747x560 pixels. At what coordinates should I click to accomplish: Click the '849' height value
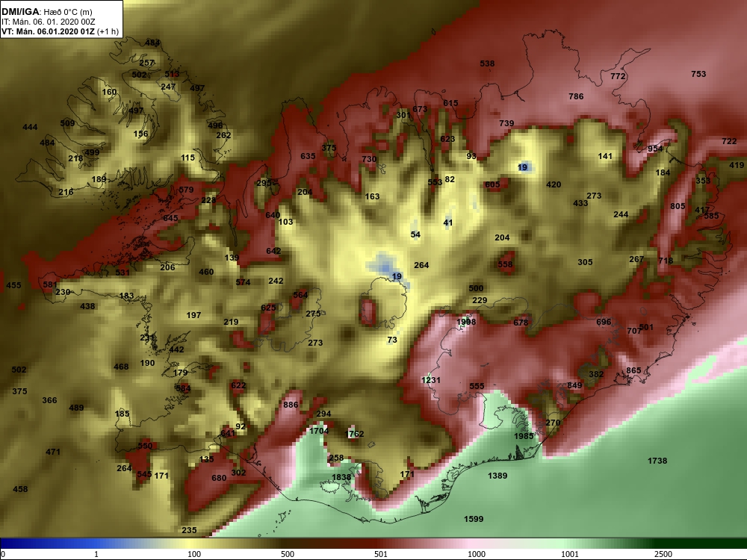click(574, 386)
